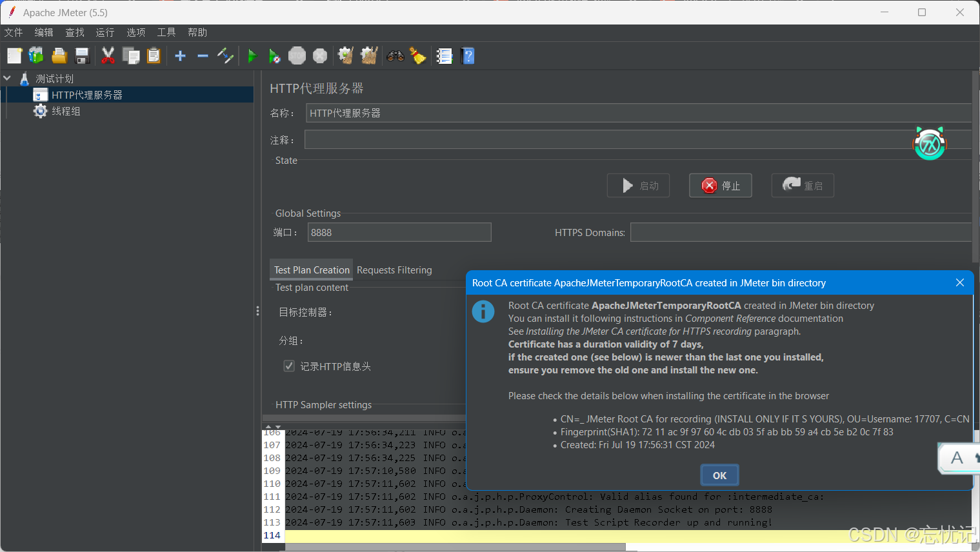Open the 帮助 menu
Image resolution: width=980 pixels, height=552 pixels.
197,32
